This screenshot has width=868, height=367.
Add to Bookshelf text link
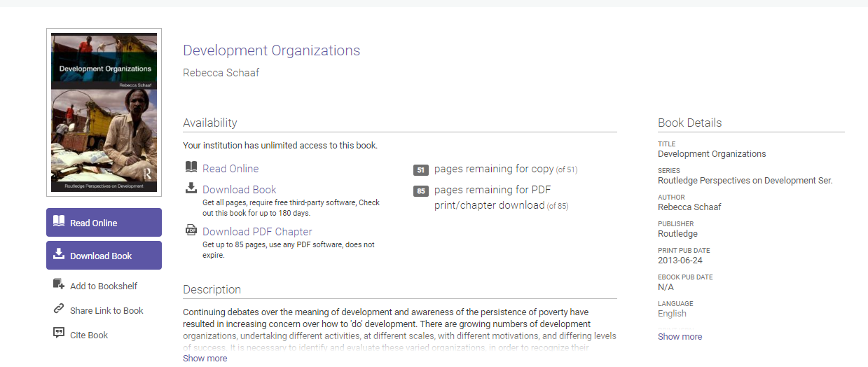point(104,286)
